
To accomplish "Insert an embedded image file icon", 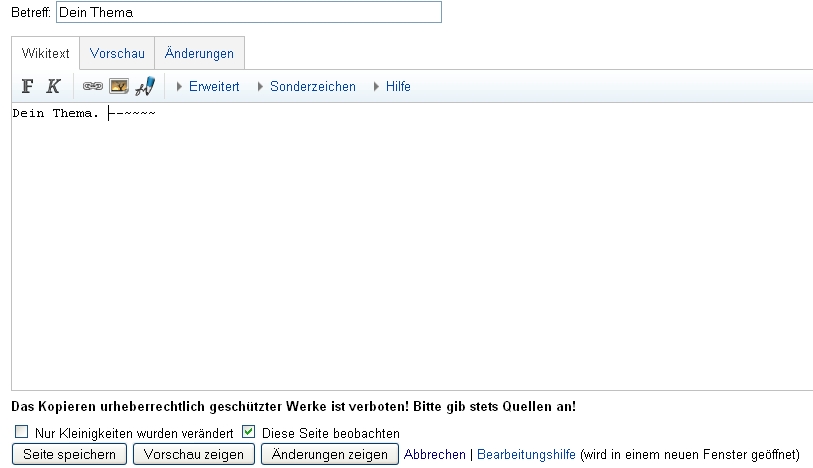I will point(119,87).
